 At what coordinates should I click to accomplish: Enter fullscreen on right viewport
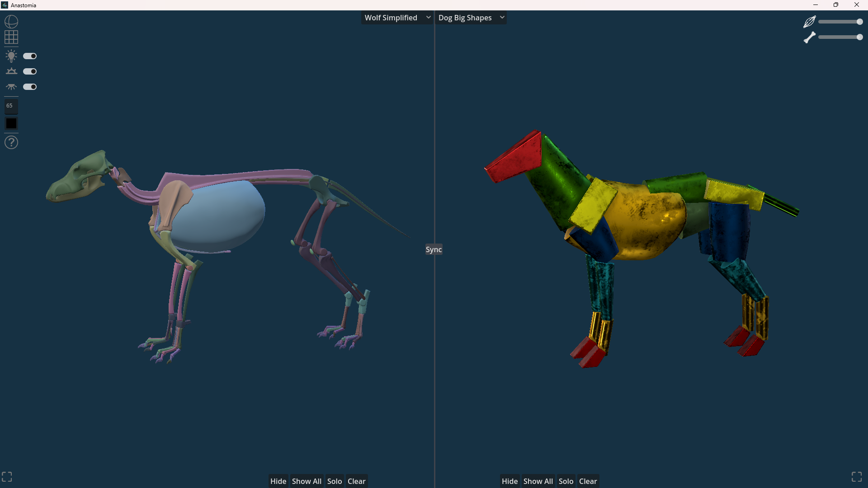point(857,477)
